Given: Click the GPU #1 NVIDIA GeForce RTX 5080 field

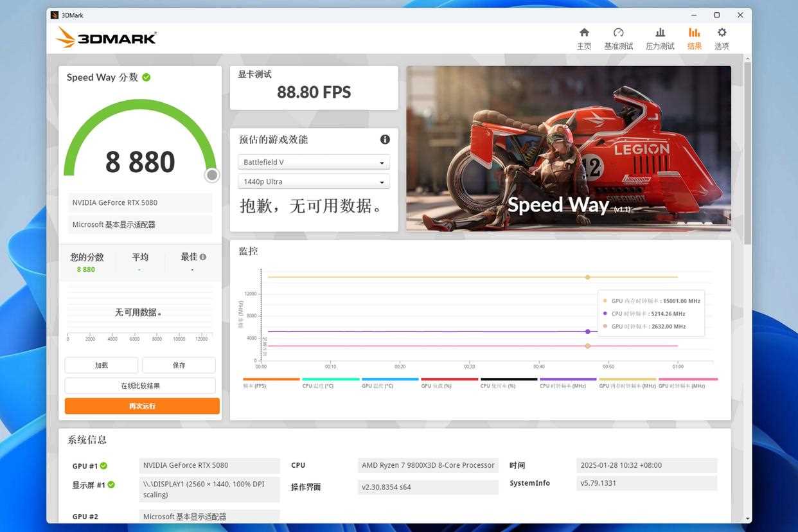Looking at the screenshot, I should click(x=209, y=465).
